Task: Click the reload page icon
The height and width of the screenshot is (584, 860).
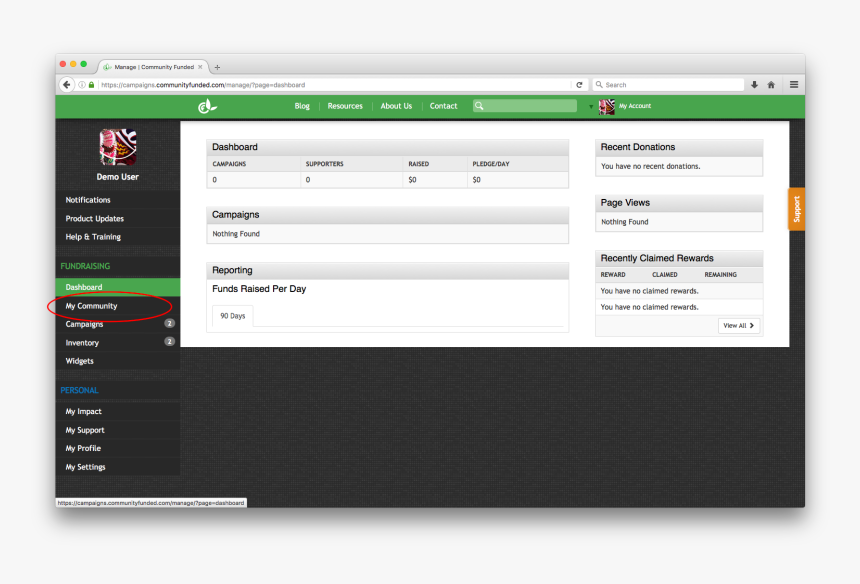Action: tap(579, 84)
